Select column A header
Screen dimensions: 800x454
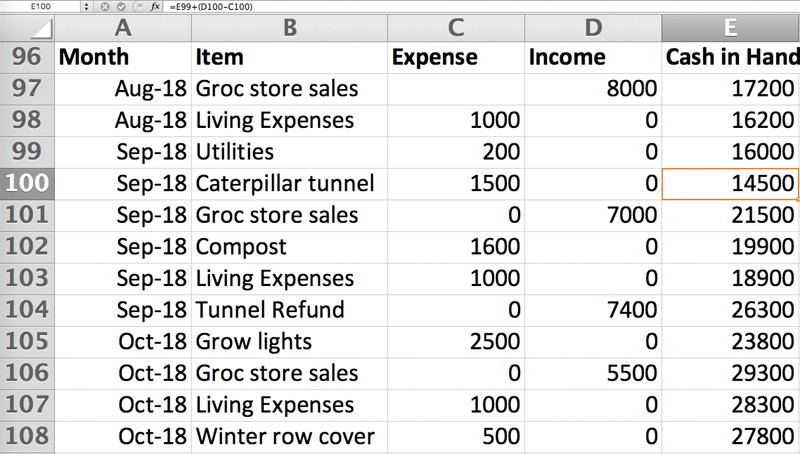click(121, 27)
